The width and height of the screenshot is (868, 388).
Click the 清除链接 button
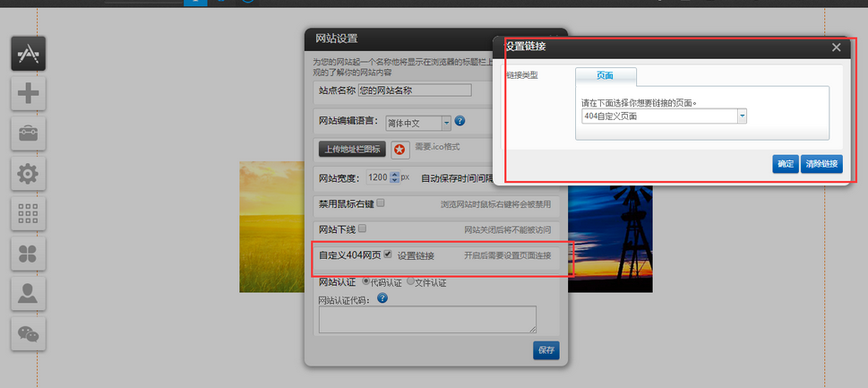coord(821,164)
